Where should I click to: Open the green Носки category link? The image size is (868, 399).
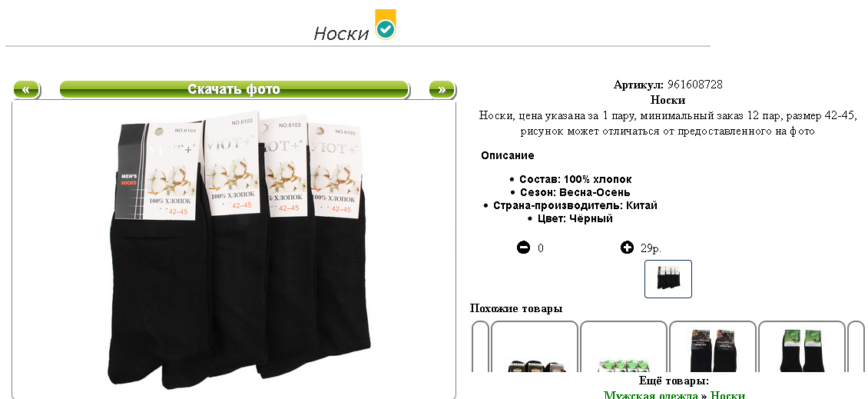[727, 394]
